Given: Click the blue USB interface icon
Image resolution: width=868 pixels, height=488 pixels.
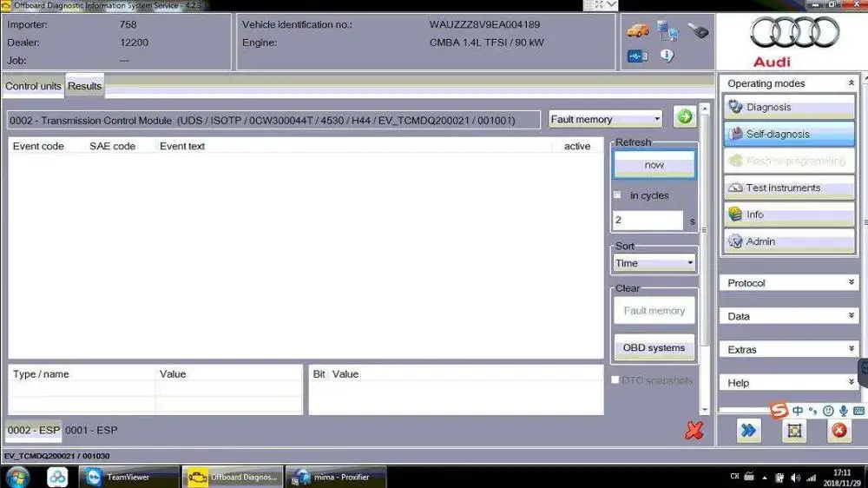Looking at the screenshot, I should coord(638,56).
